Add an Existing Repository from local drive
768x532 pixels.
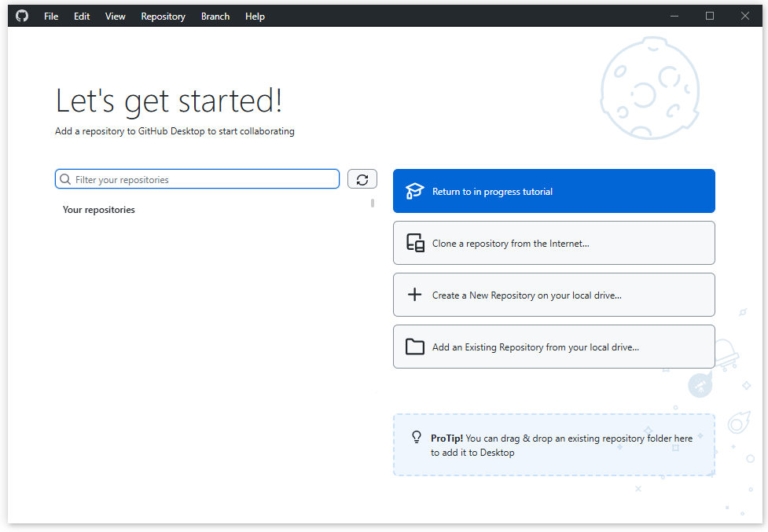[553, 346]
